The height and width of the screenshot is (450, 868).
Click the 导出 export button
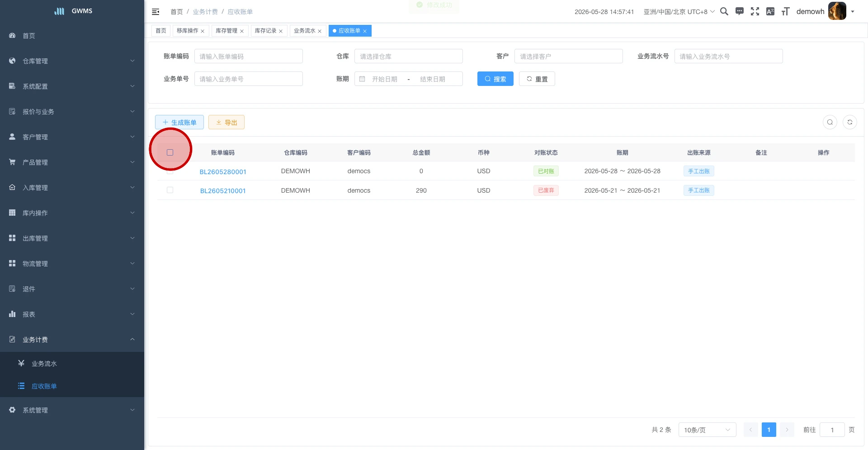[x=226, y=122]
